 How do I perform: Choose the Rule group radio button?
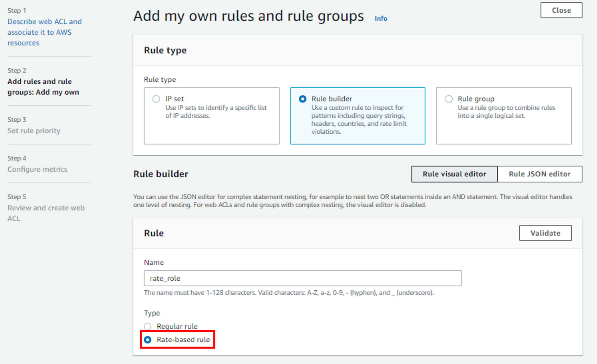[x=448, y=99]
